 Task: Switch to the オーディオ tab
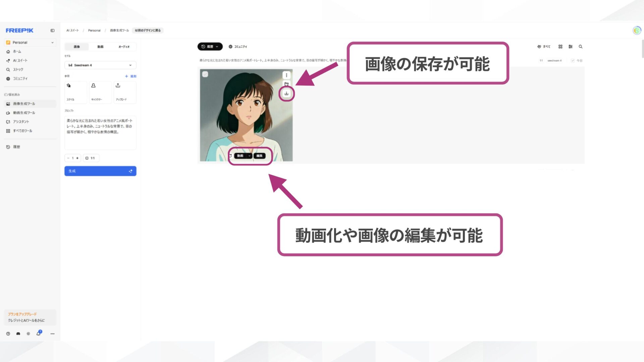[123, 47]
